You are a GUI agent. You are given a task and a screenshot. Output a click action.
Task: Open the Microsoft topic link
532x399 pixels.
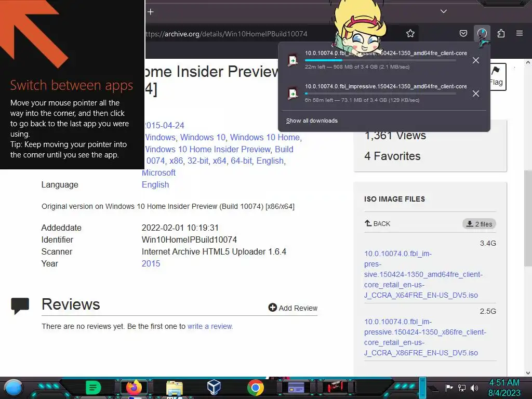click(x=158, y=172)
